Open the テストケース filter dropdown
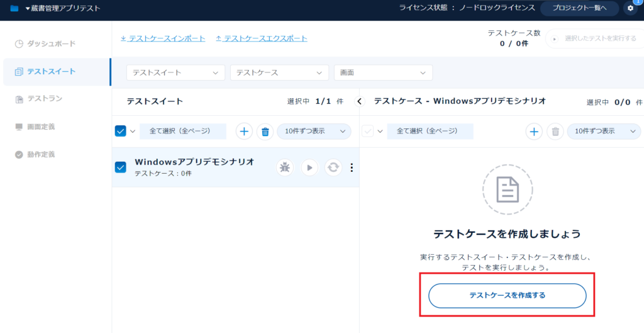Screen dimensions: 644x333 [279, 73]
